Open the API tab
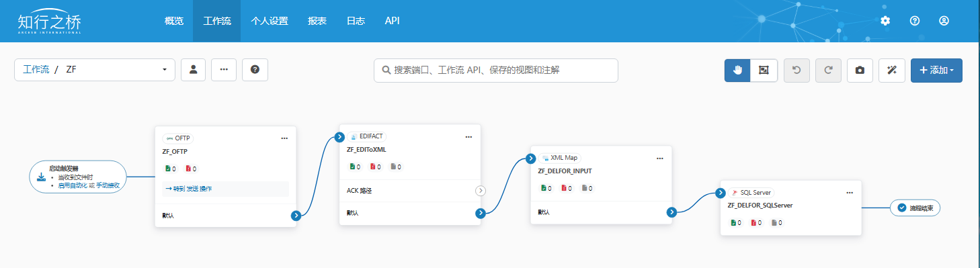 click(393, 21)
